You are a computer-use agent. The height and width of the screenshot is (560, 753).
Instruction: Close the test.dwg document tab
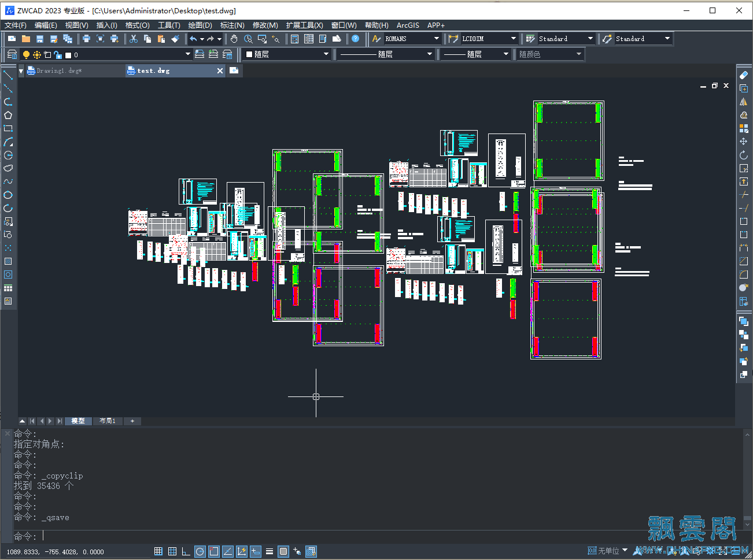pos(220,71)
